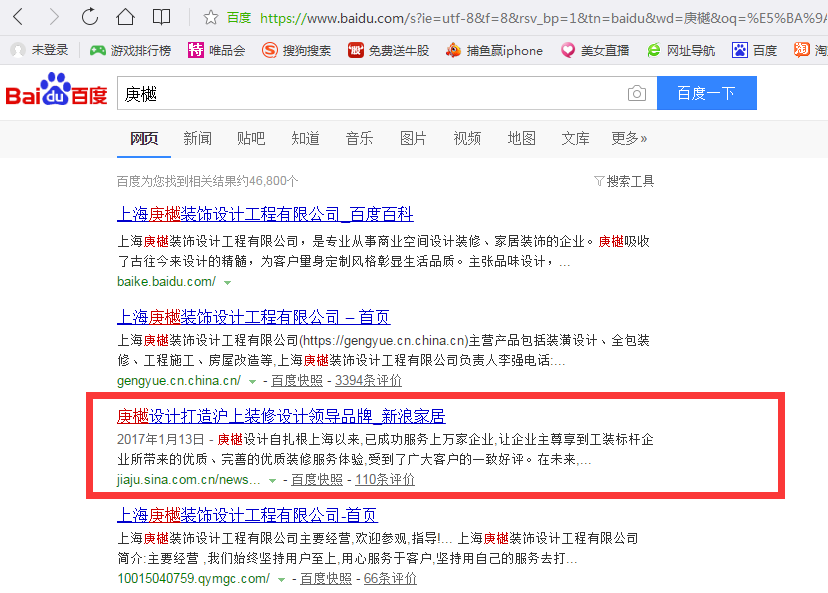828x593 pixels.
Task: Open the 百度 bookmark in bookmarks bar
Action: [755, 50]
